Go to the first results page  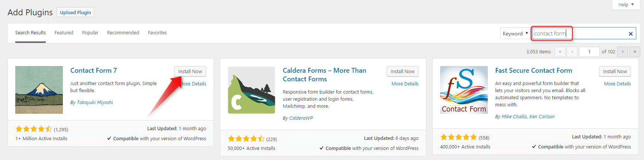point(560,52)
